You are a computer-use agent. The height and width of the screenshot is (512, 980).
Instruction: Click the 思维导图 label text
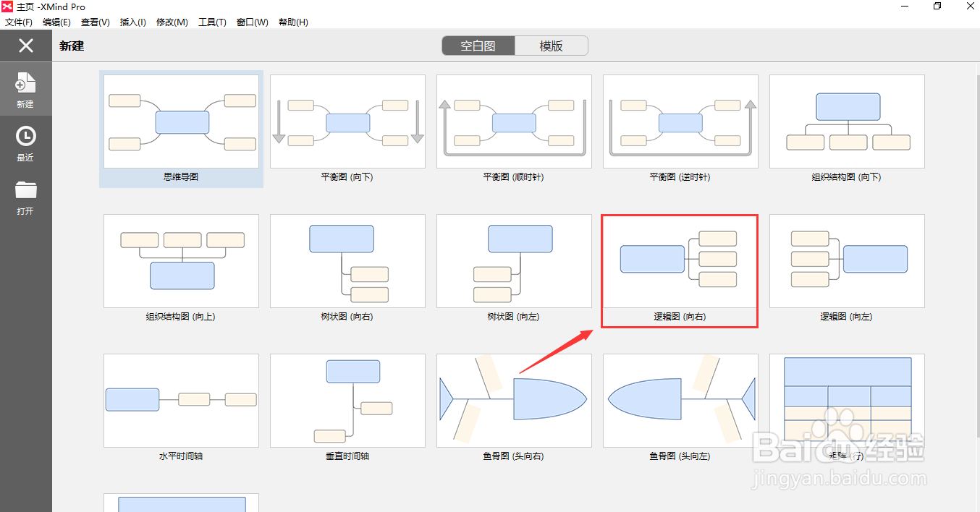pyautogui.click(x=181, y=177)
